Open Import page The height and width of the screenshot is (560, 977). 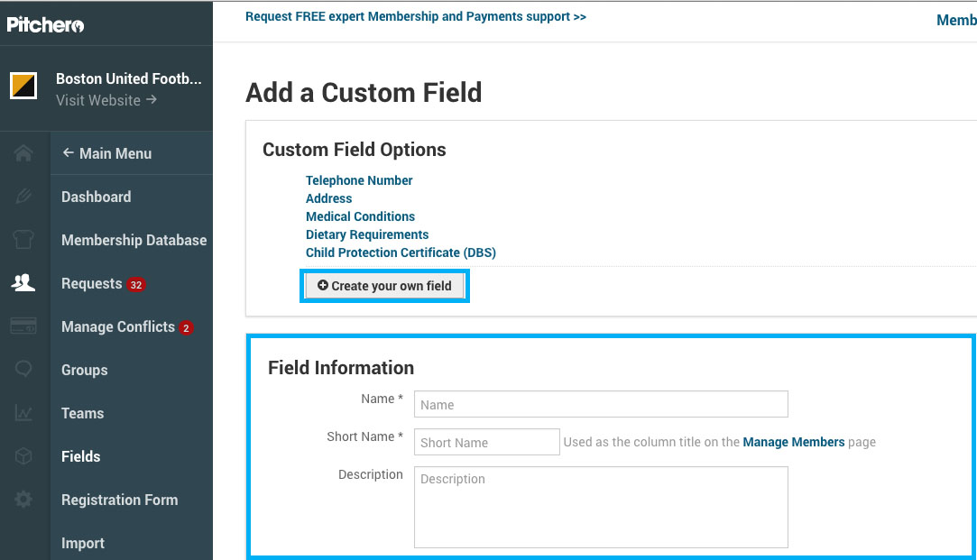click(83, 543)
